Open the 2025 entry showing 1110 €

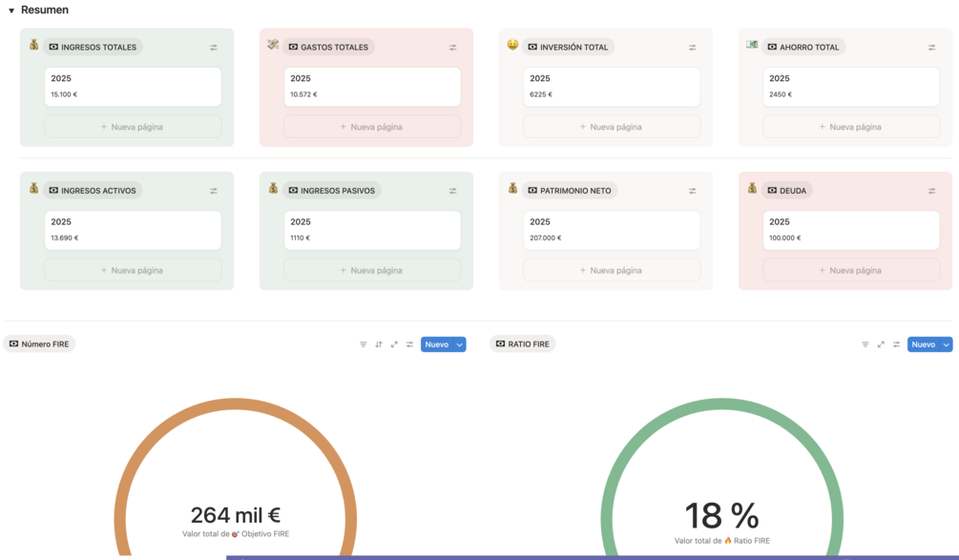point(372,231)
